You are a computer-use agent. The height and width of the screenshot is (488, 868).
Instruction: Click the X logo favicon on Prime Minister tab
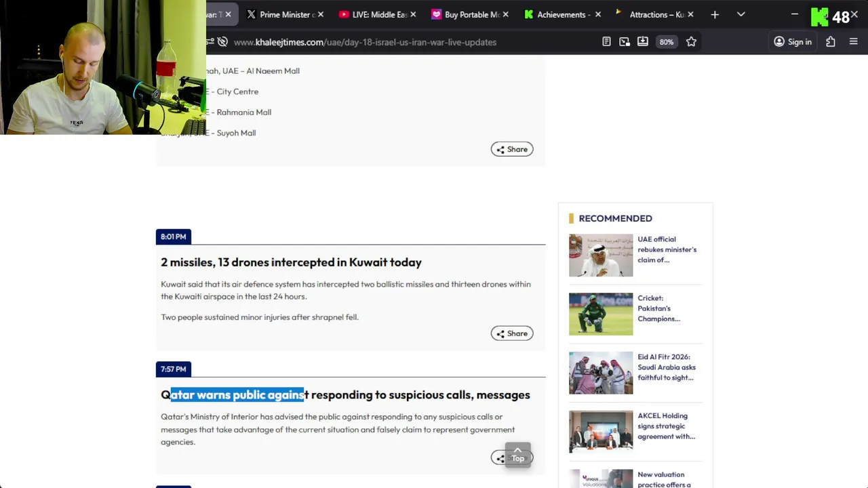coord(252,14)
